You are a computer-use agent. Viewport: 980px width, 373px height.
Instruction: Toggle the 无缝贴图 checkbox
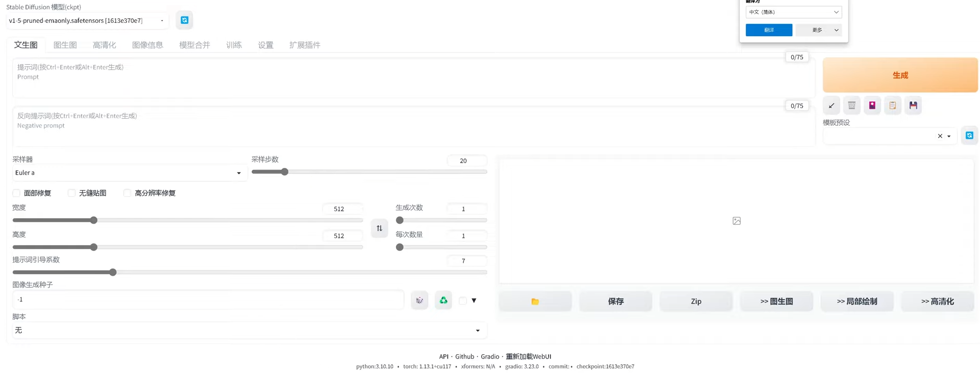pyautogui.click(x=71, y=193)
